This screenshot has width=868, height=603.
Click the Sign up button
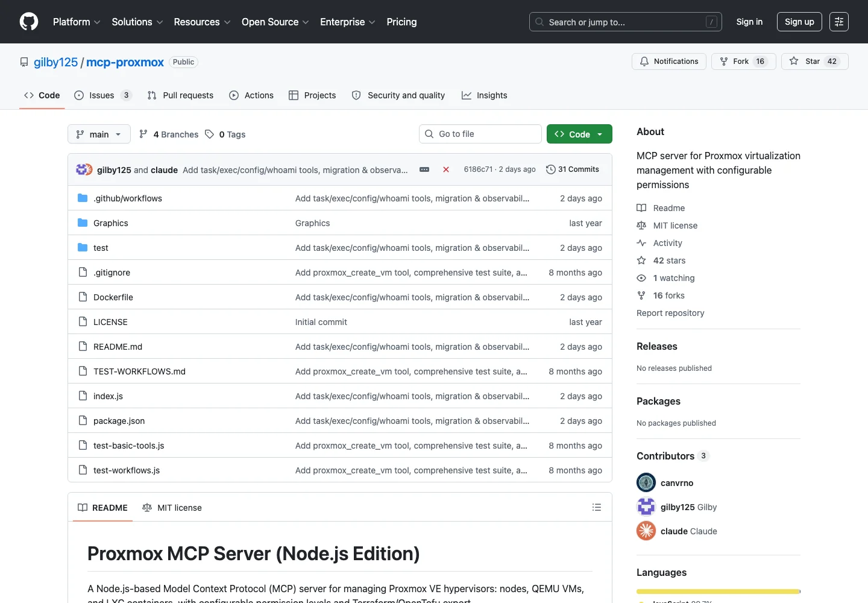[x=799, y=22]
